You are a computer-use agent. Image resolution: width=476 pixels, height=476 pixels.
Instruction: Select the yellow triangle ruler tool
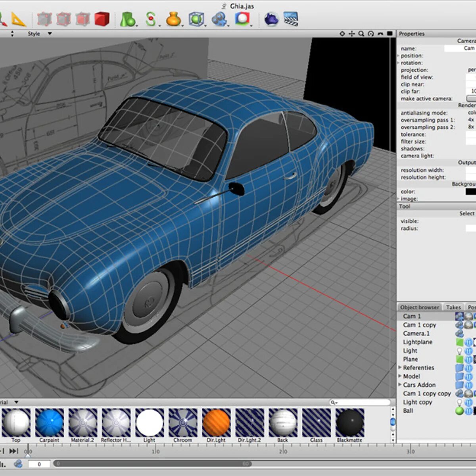[18, 19]
